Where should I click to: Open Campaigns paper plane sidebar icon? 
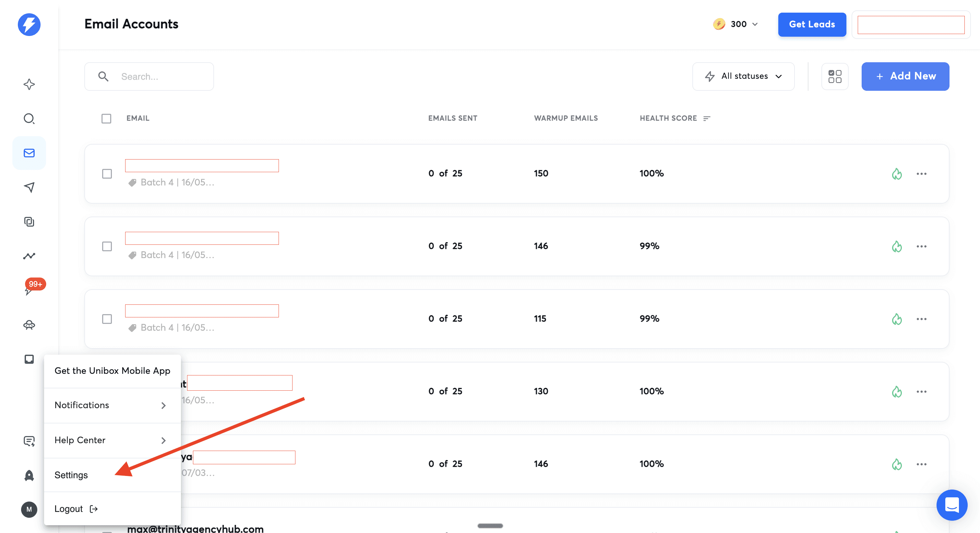click(29, 187)
